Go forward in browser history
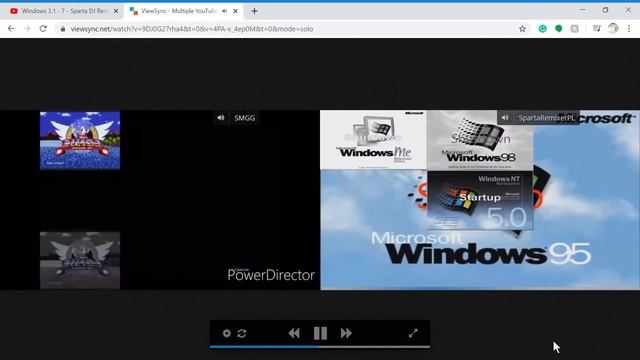The image size is (640, 360). (27, 29)
